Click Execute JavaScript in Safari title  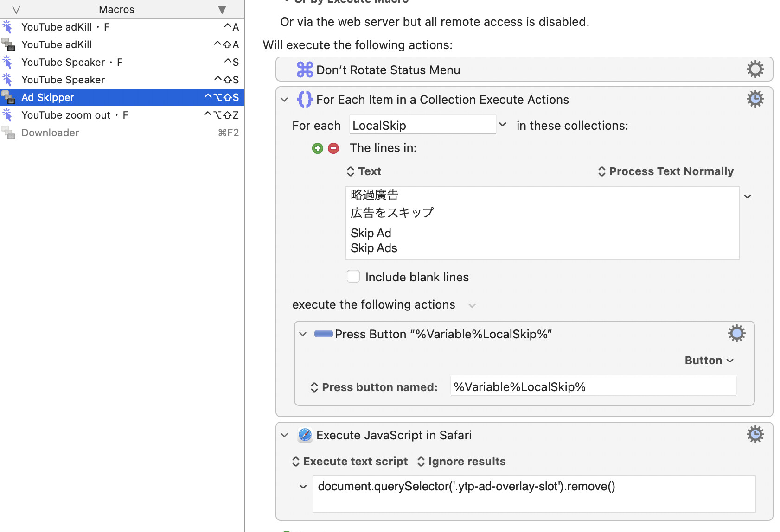click(394, 435)
